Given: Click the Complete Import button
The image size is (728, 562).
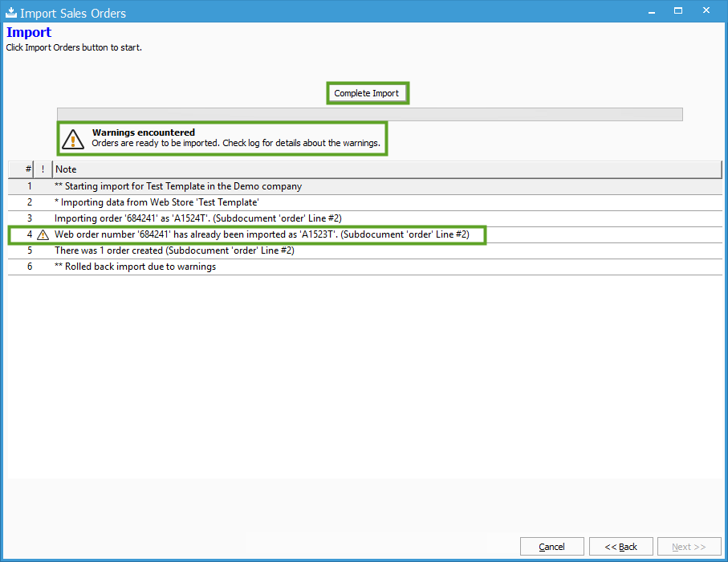Looking at the screenshot, I should [x=367, y=93].
